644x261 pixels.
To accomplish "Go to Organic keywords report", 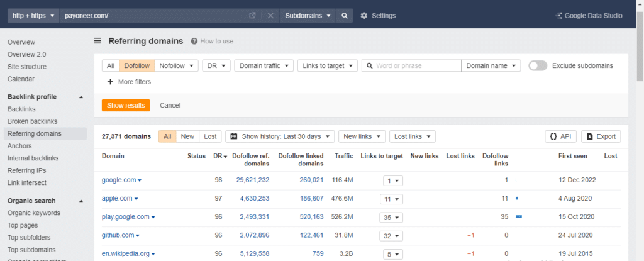I will click(x=34, y=213).
